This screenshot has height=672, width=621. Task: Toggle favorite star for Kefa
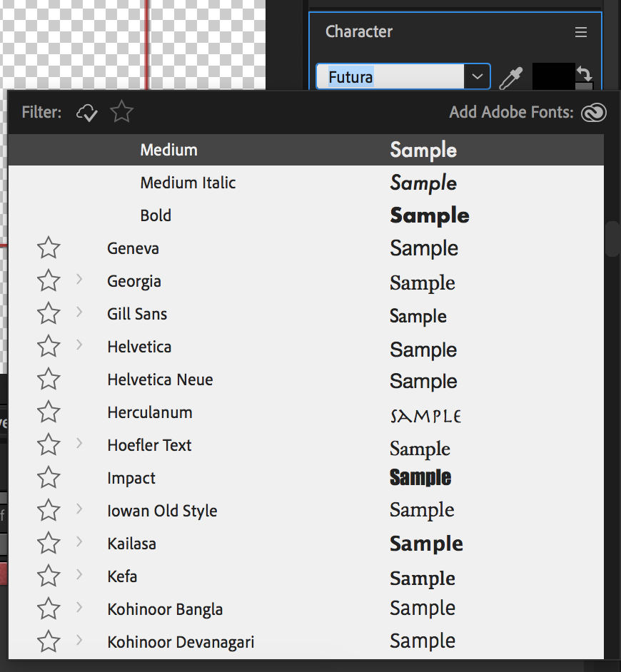pos(49,576)
